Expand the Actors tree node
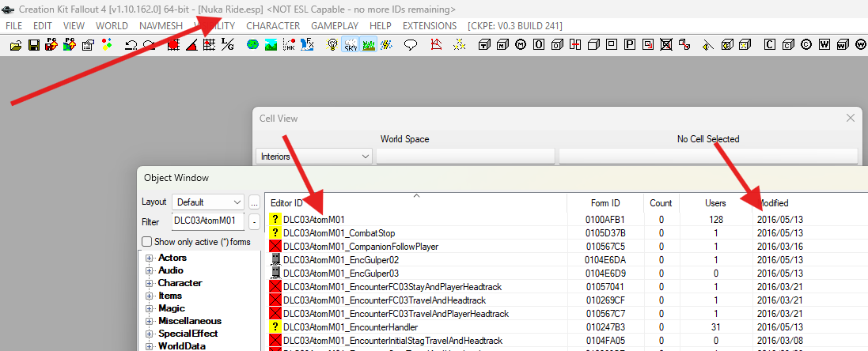Image resolution: width=868 pixels, height=351 pixels. pyautogui.click(x=148, y=258)
